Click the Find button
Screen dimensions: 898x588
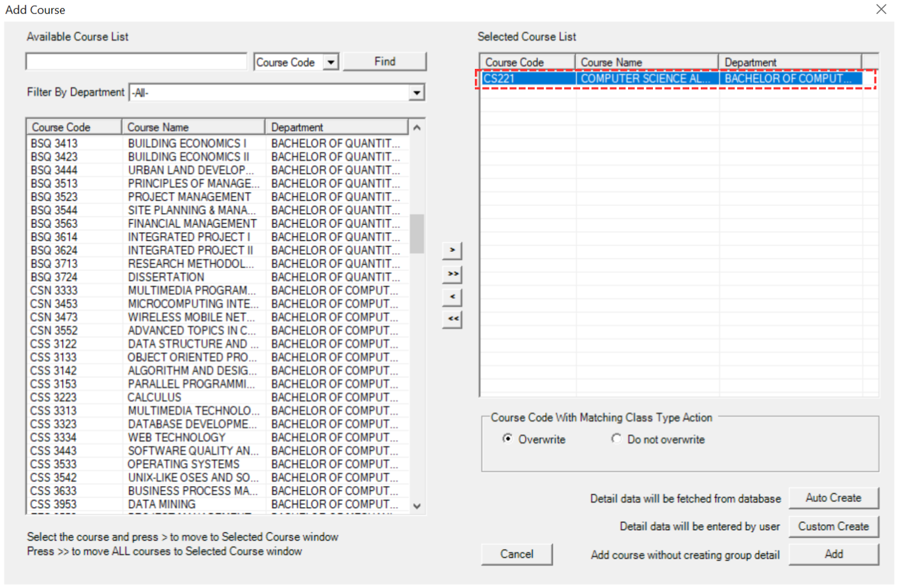point(384,62)
